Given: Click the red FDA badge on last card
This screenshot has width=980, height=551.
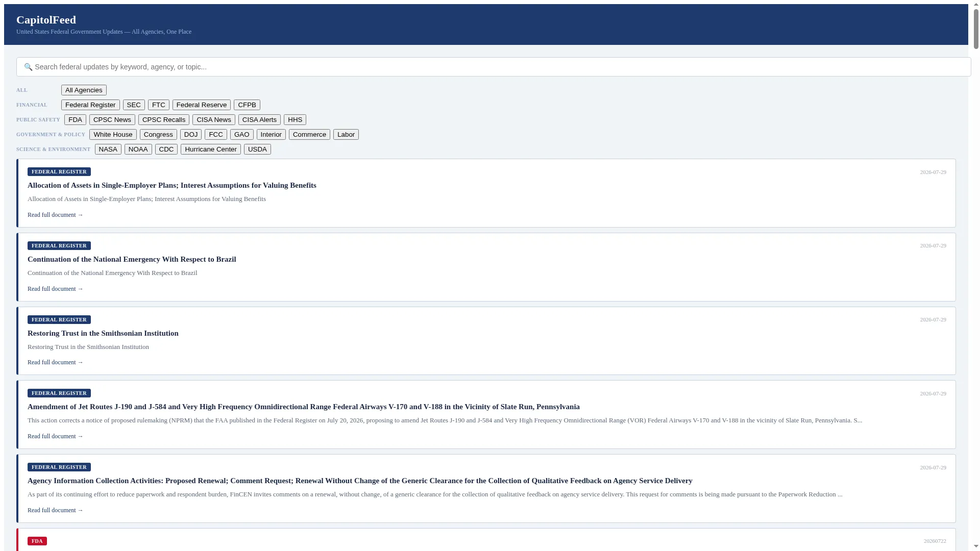Looking at the screenshot, I should point(37,541).
